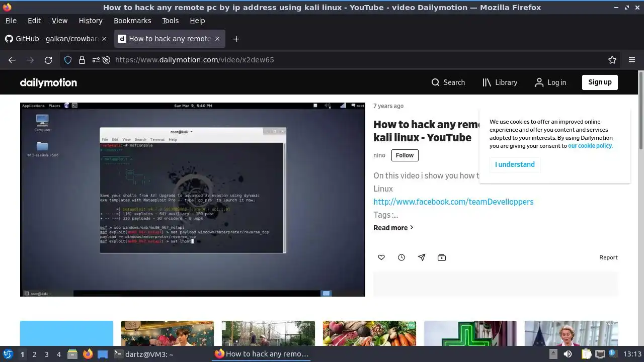Click the autoplay blocked icon in address bar
The height and width of the screenshot is (362, 644).
106,60
